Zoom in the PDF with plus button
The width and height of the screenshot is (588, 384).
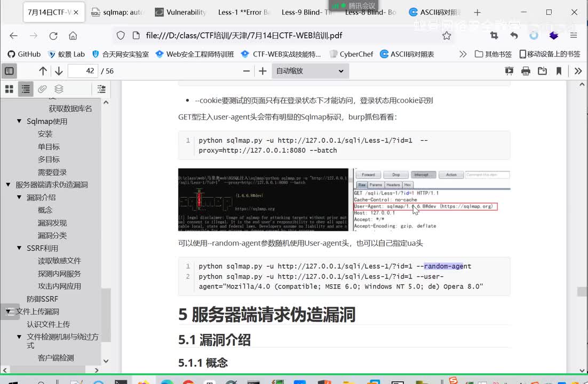pyautogui.click(x=263, y=71)
